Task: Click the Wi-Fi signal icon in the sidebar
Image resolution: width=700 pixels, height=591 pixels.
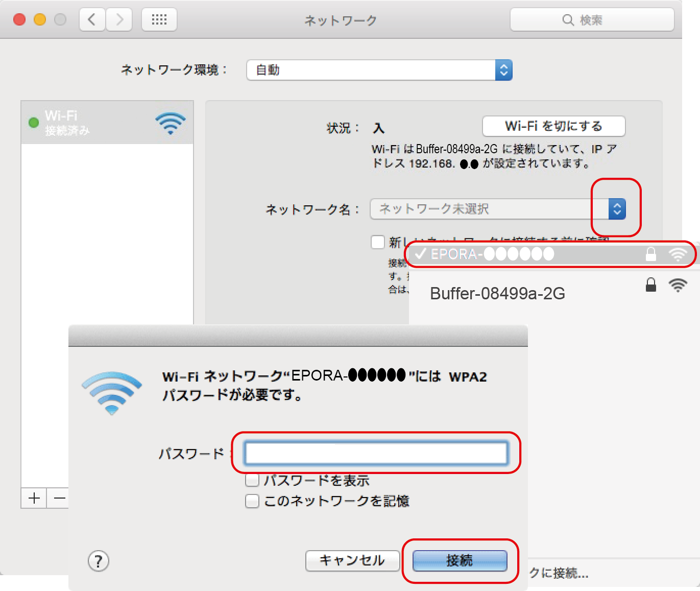Action: coord(171,123)
